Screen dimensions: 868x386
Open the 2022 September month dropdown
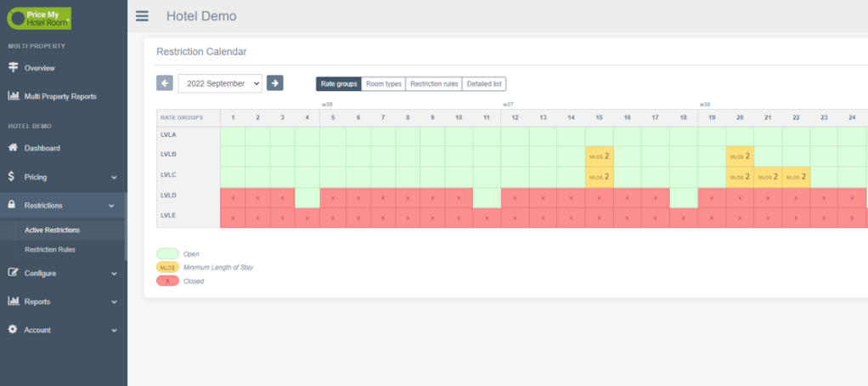click(220, 83)
